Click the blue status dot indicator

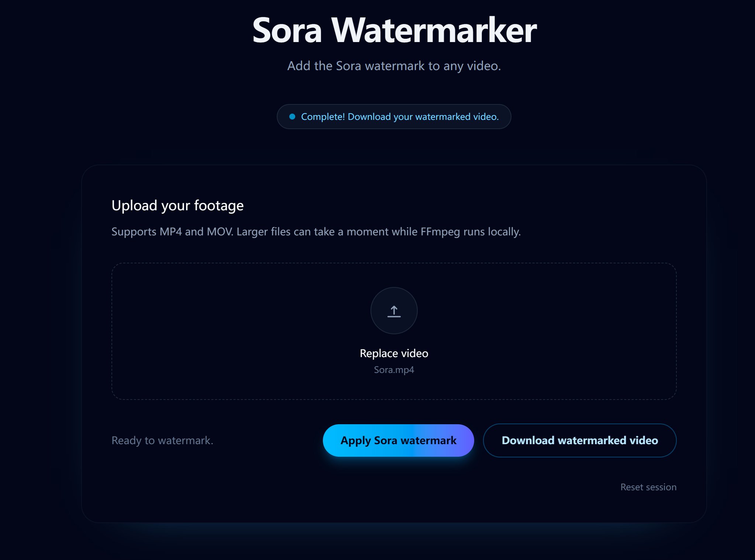(x=292, y=117)
